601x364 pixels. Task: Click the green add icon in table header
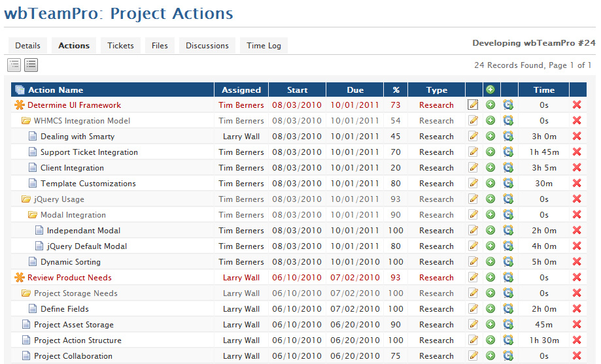click(490, 90)
